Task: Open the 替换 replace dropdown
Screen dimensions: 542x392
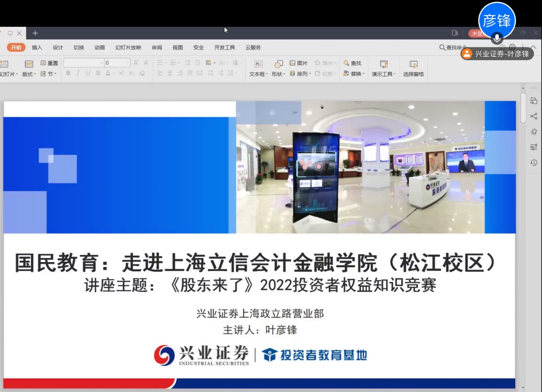Action: tap(354, 74)
